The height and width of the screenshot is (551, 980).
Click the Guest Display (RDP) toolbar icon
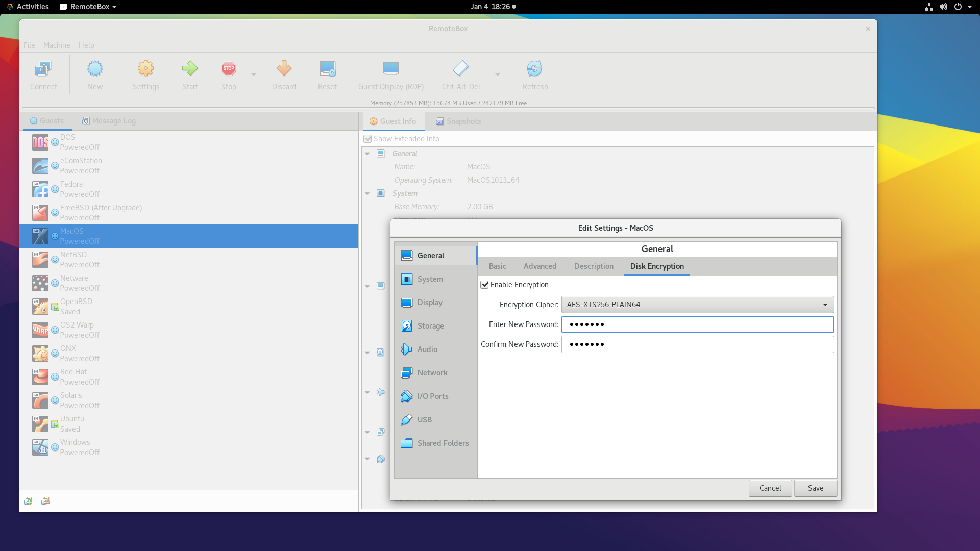tap(390, 74)
